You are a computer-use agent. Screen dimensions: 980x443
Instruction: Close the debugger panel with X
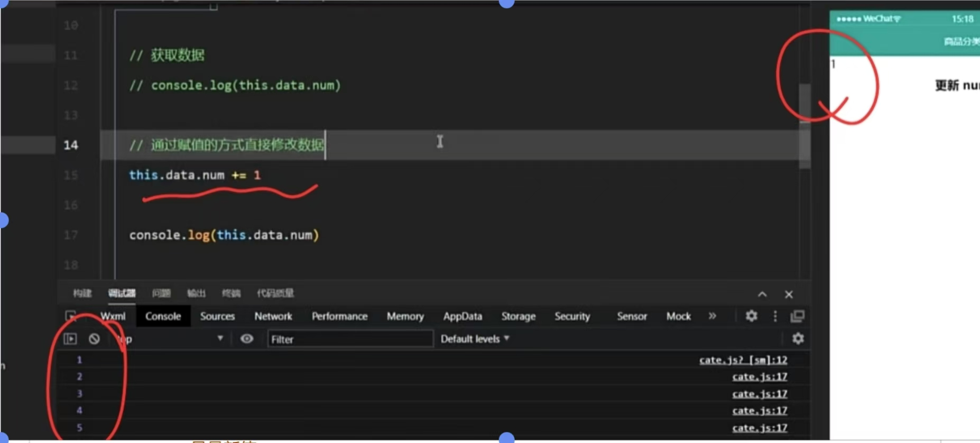pos(789,294)
